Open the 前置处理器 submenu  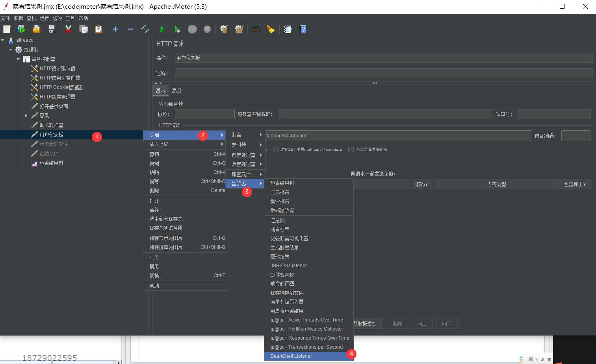click(245, 155)
